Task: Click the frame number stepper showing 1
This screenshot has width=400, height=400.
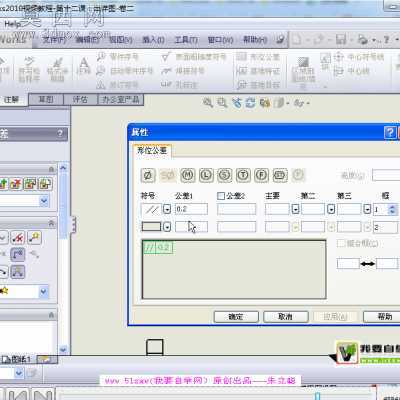Action: point(385,209)
